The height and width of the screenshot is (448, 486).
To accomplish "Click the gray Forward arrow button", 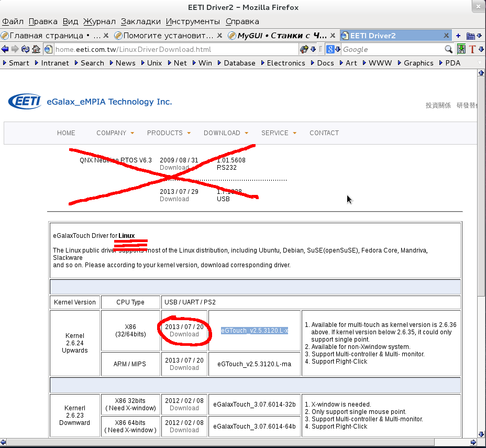I will coord(15,49).
